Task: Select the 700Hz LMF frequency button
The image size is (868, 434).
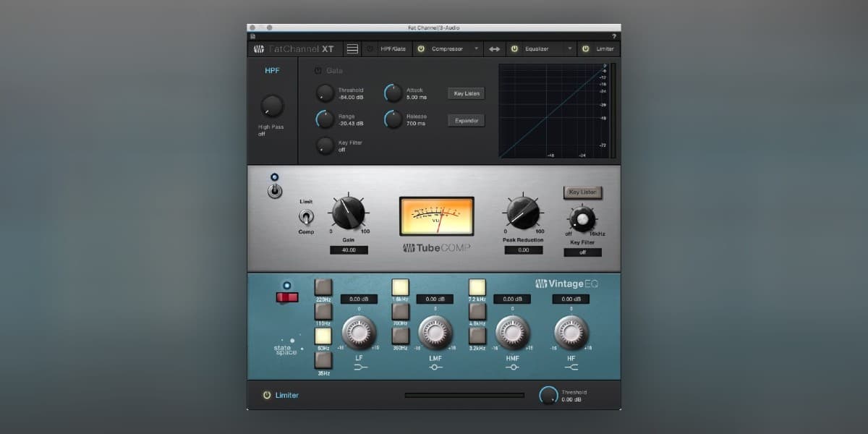Action: pyautogui.click(x=400, y=312)
